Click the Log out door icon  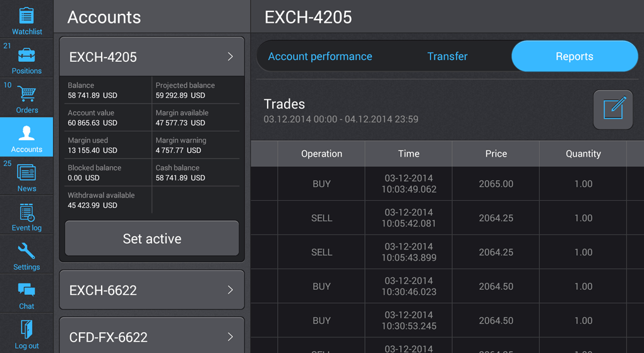27,330
